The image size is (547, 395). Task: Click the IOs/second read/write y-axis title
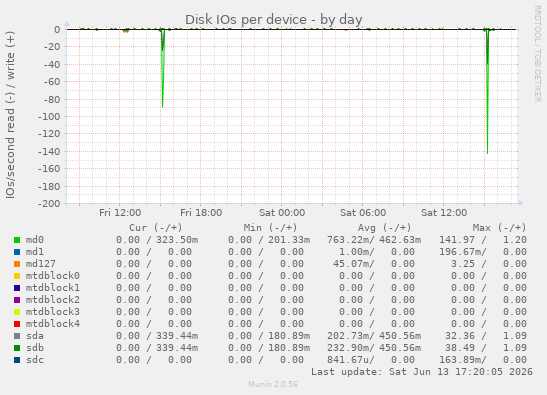[x=10, y=115]
